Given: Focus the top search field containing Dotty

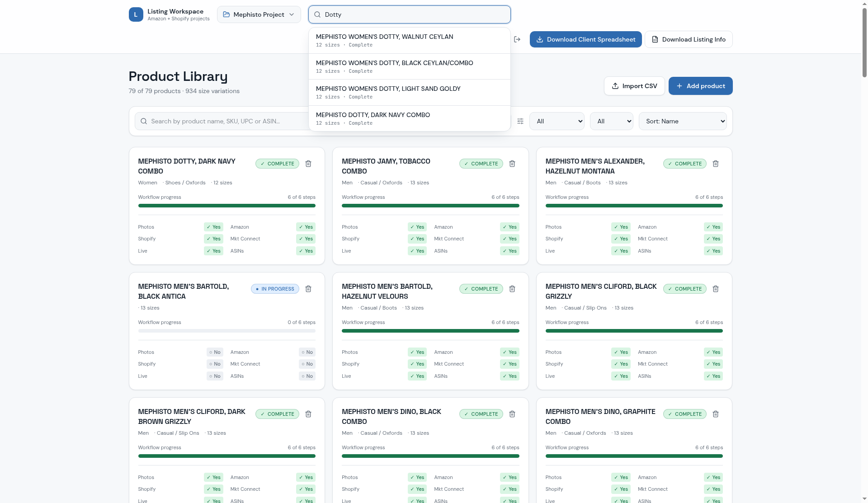Looking at the screenshot, I should coord(410,14).
